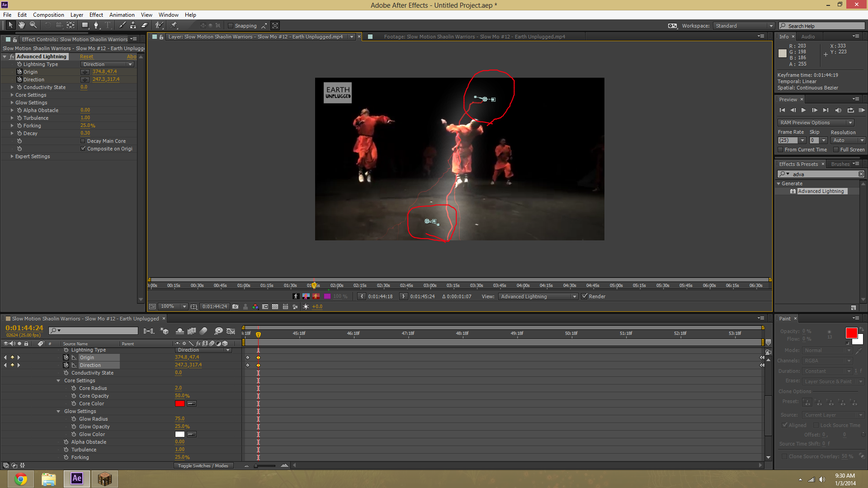Open the Animation menu

pos(122,15)
